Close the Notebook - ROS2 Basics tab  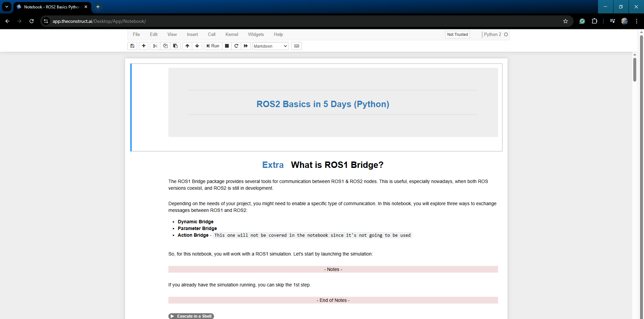pos(86,7)
